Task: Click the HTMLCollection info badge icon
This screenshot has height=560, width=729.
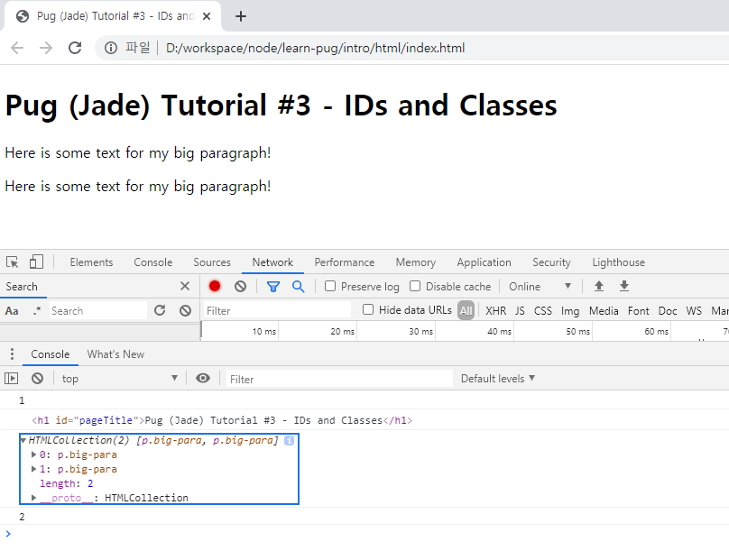Action: pos(290,441)
